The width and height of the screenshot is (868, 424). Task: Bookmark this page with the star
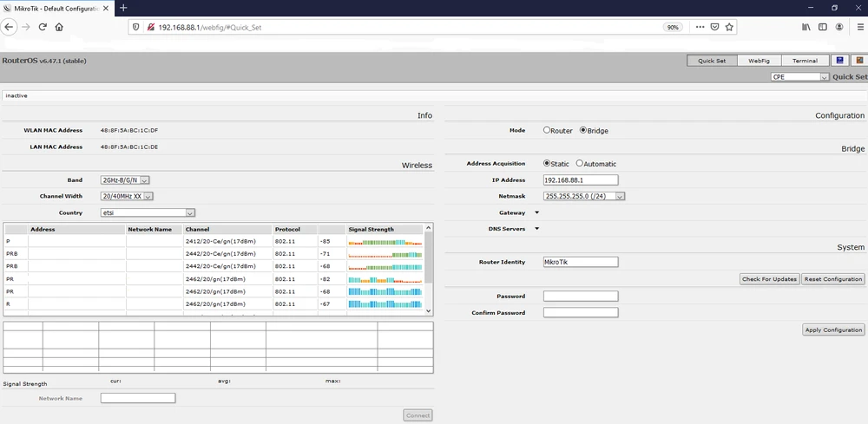tap(729, 27)
